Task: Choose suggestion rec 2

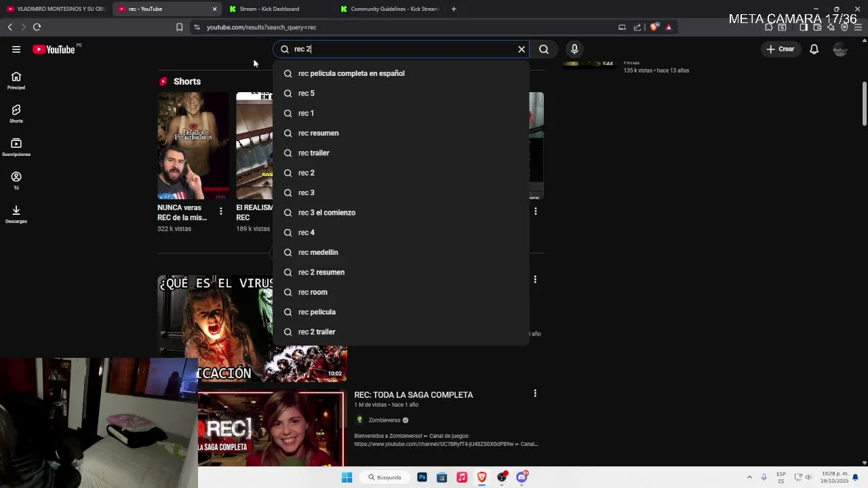Action: [x=401, y=173]
